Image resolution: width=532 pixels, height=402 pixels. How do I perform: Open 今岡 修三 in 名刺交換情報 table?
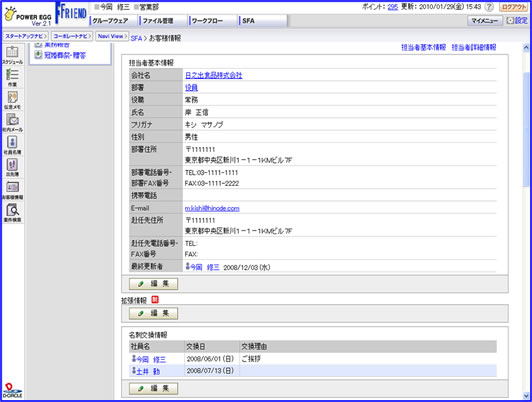(151, 359)
